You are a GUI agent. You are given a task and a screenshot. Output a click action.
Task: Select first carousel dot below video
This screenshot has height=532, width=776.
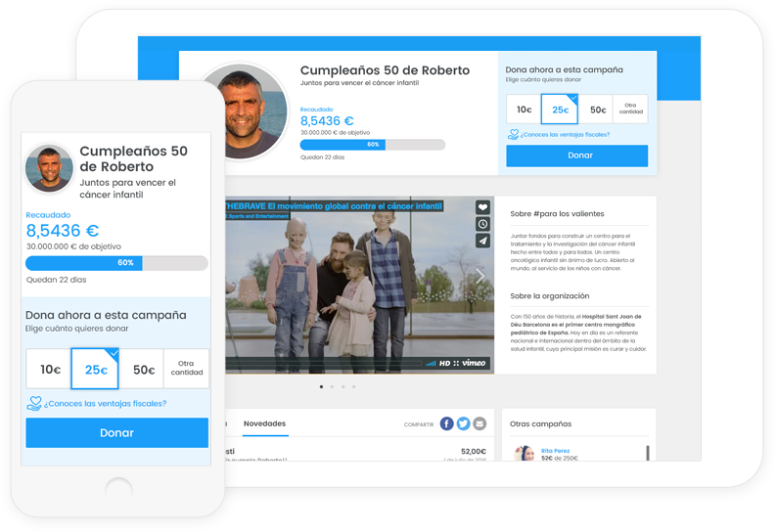pyautogui.click(x=322, y=386)
